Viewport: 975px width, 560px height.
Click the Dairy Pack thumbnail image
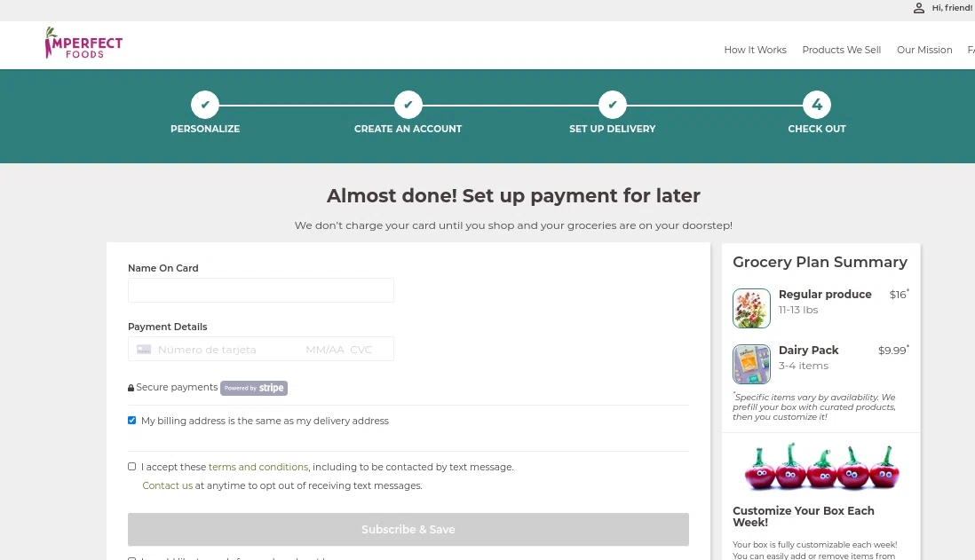[x=751, y=364]
